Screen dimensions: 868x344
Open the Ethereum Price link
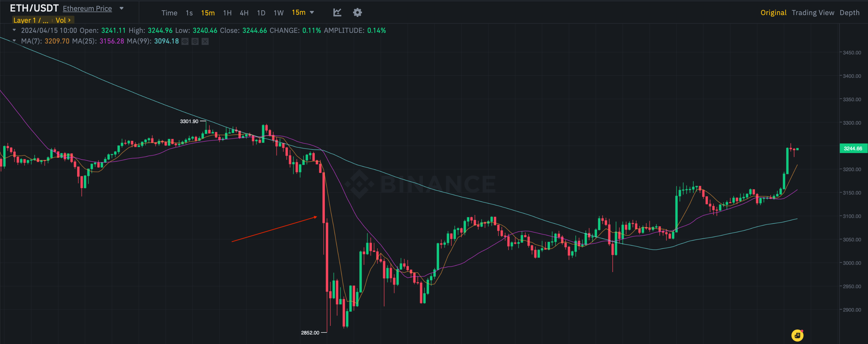(87, 8)
